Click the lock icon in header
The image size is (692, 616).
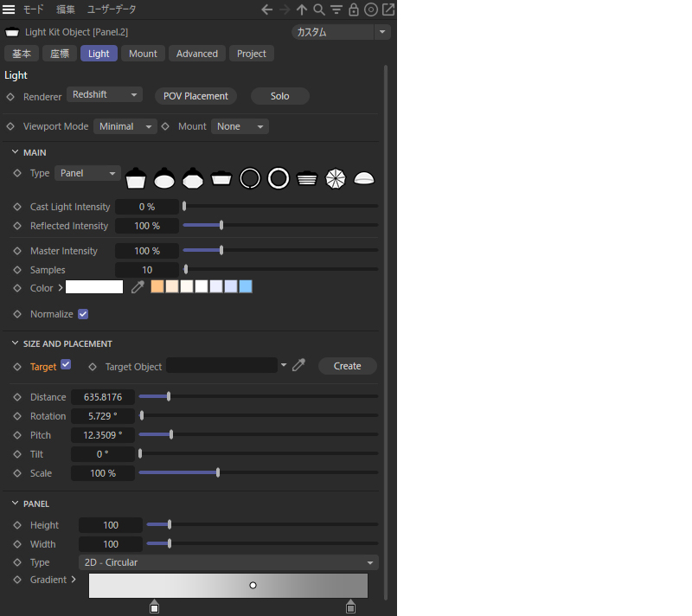pyautogui.click(x=354, y=10)
